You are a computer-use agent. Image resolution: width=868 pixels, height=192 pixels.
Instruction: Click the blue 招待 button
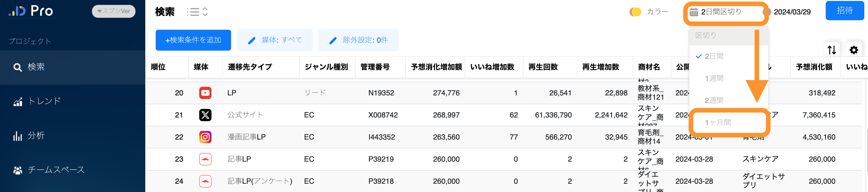coord(844,11)
